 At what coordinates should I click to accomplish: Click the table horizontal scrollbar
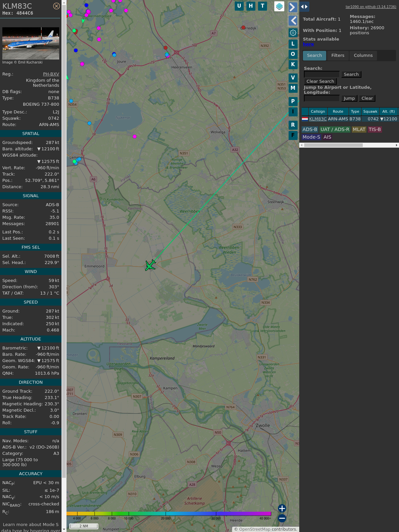click(x=333, y=145)
